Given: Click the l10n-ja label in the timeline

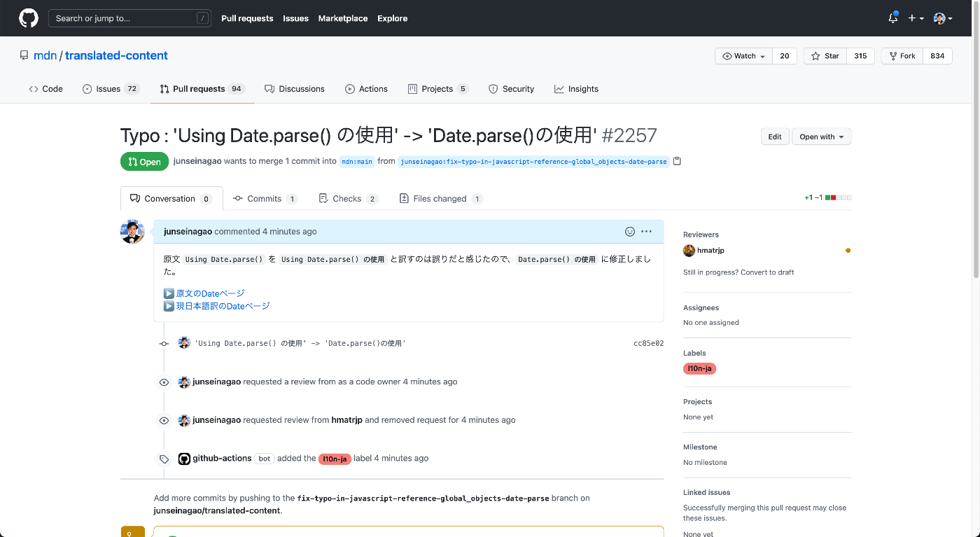Looking at the screenshot, I should click(334, 459).
